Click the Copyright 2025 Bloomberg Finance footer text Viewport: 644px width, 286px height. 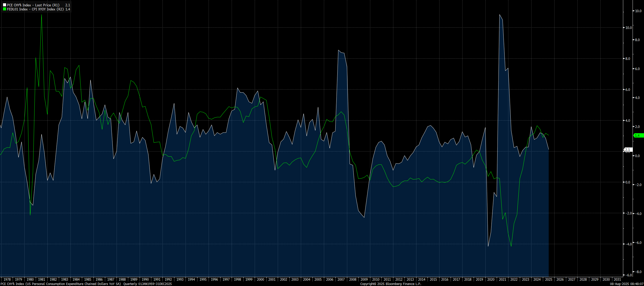(x=391, y=284)
